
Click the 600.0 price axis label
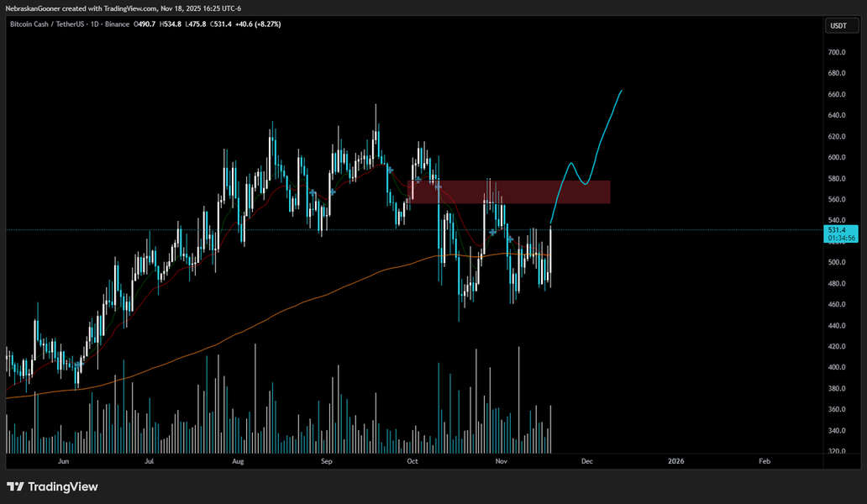[x=836, y=157]
